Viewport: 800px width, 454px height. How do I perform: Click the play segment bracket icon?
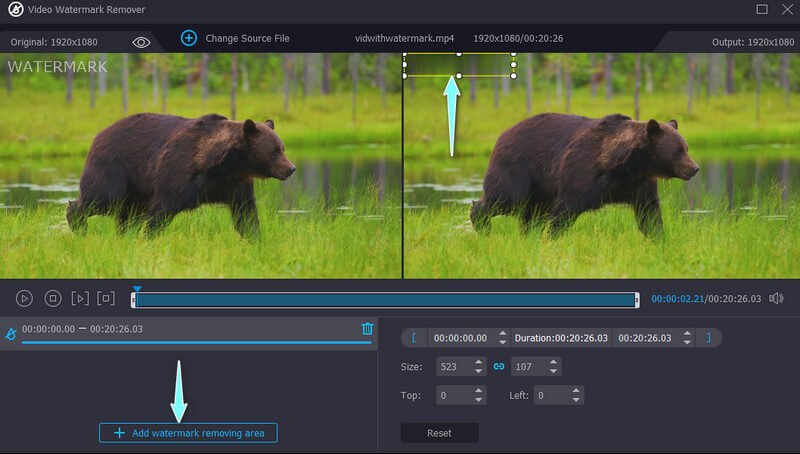(107, 298)
